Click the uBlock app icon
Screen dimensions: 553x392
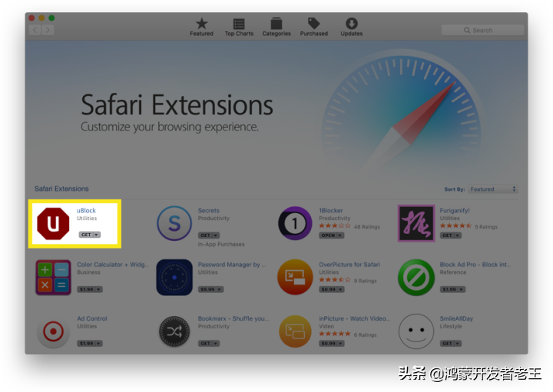click(53, 224)
